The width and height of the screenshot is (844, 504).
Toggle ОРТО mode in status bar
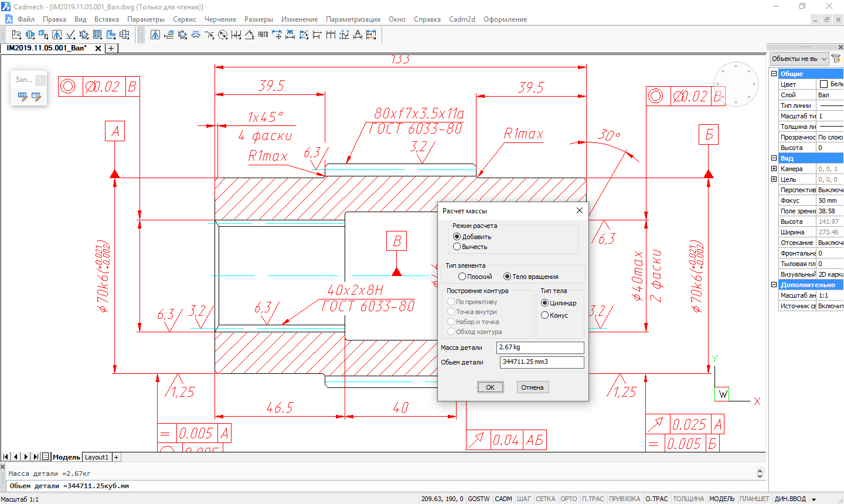(569, 499)
